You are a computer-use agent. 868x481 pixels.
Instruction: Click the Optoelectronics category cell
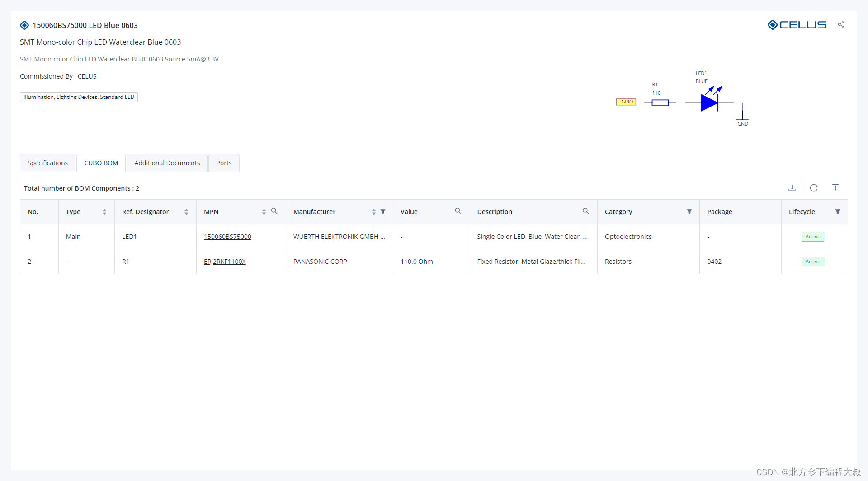coord(648,237)
